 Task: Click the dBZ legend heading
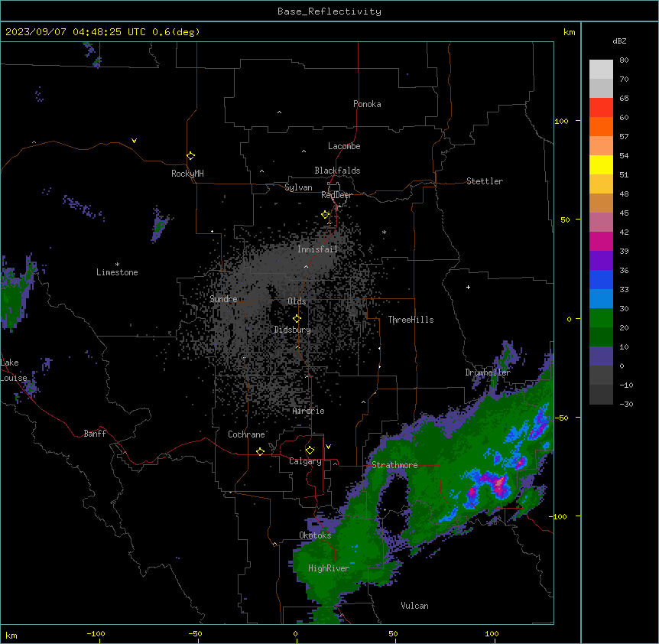point(619,41)
